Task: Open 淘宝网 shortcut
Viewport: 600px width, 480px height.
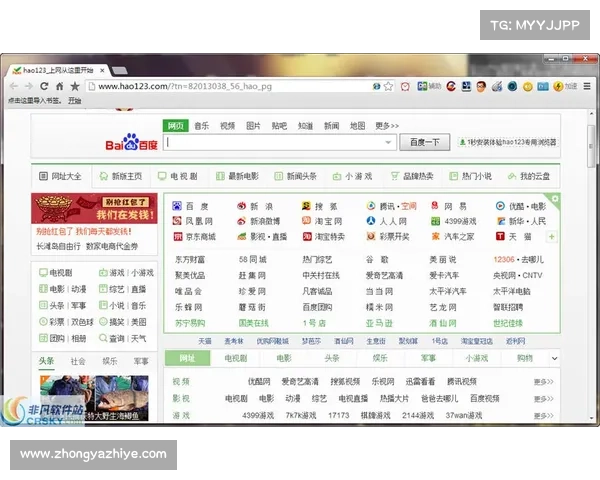Action: point(322,221)
